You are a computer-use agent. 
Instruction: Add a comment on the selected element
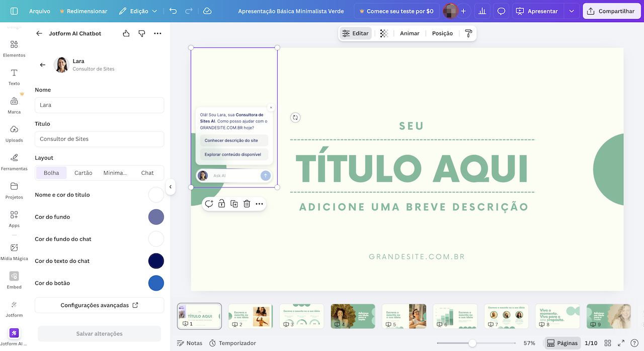point(209,203)
